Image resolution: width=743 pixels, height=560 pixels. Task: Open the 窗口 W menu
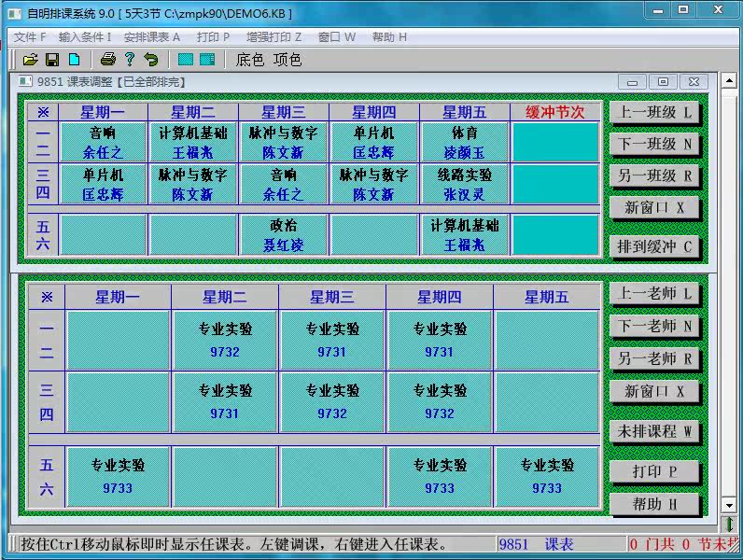coord(336,37)
